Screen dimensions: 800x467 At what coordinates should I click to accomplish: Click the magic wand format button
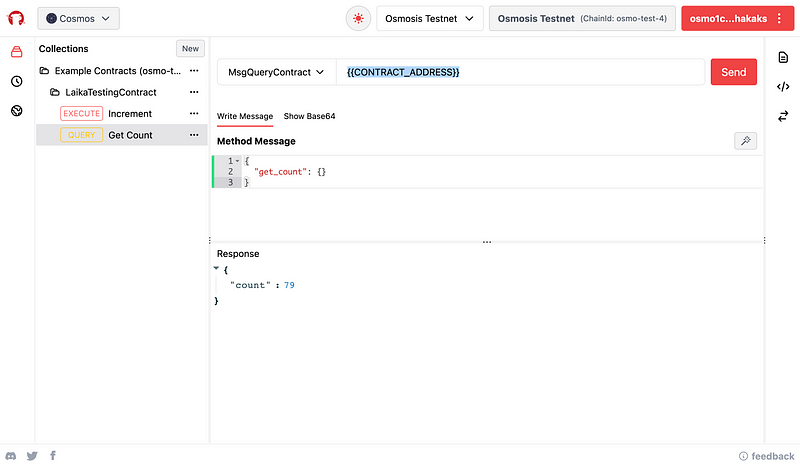[745, 141]
